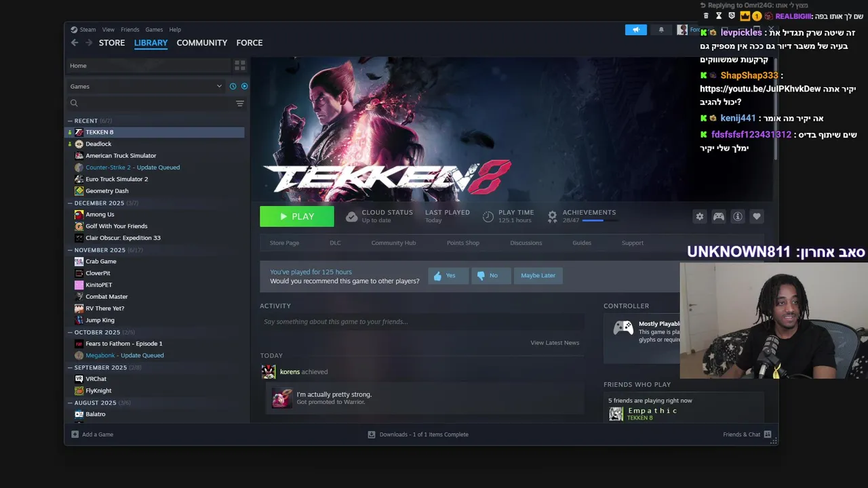Screen dimensions: 868x488
Task: Open advanced filter options icon
Action: (239, 103)
